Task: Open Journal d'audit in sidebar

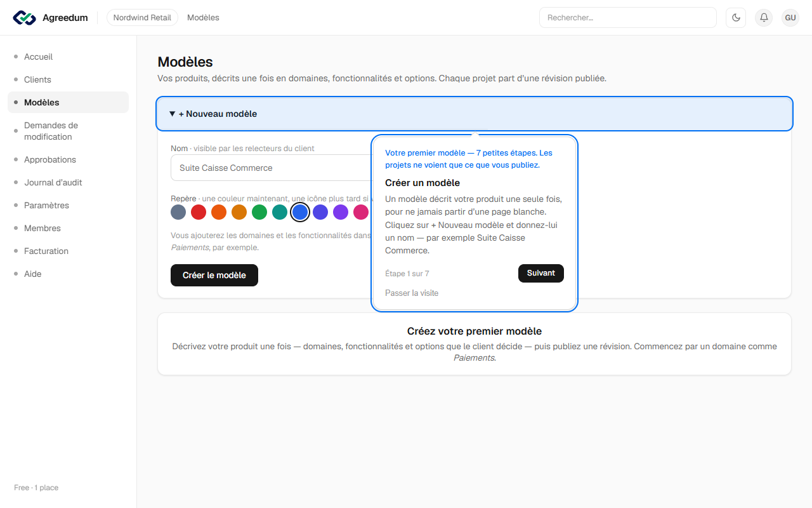Action: pos(68,182)
